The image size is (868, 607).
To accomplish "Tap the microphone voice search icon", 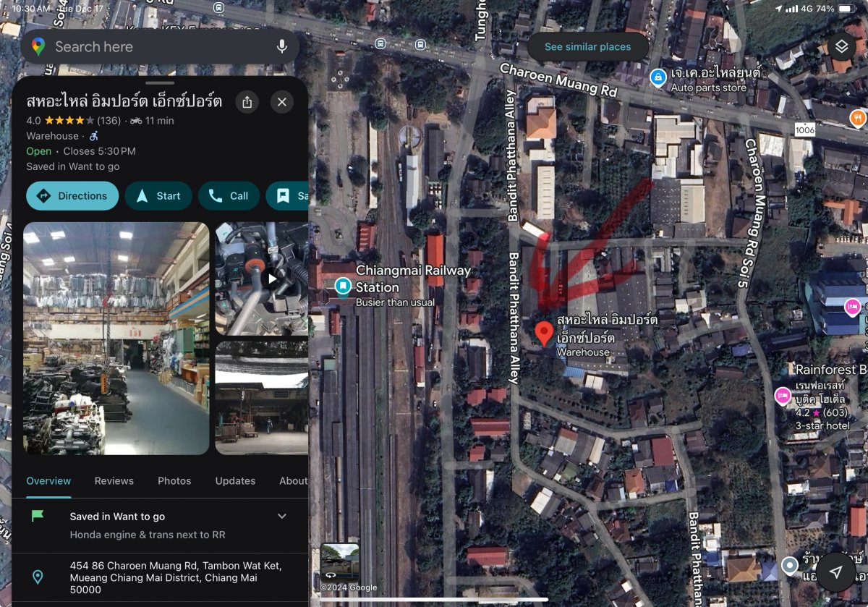I will (282, 47).
